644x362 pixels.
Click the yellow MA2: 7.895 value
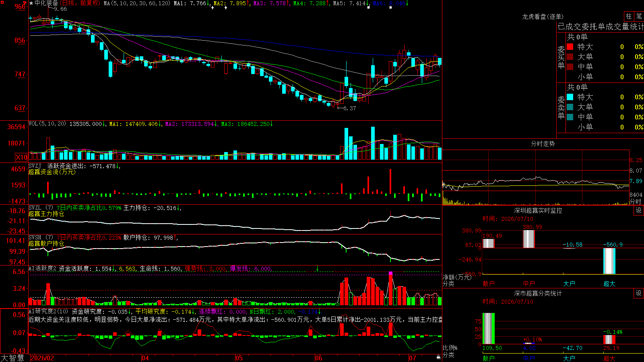pyautogui.click(x=231, y=3)
